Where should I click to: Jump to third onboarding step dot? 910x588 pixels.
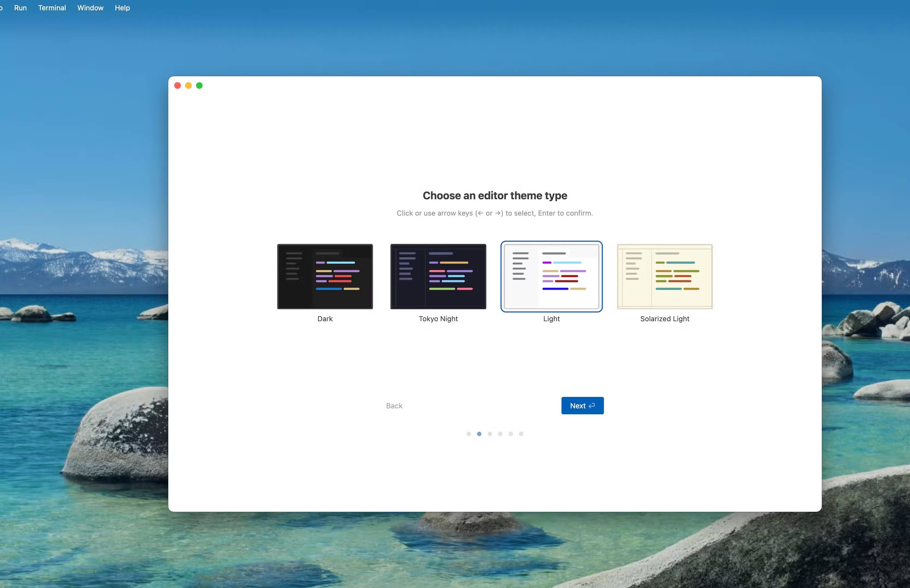pos(490,434)
